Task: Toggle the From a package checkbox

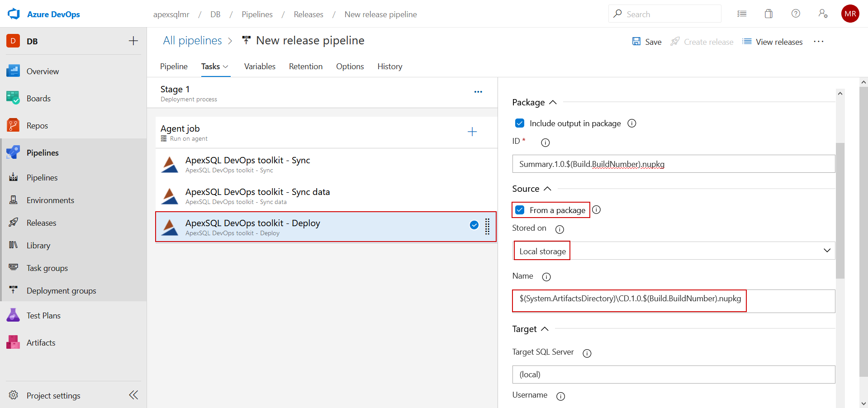Action: (520, 210)
